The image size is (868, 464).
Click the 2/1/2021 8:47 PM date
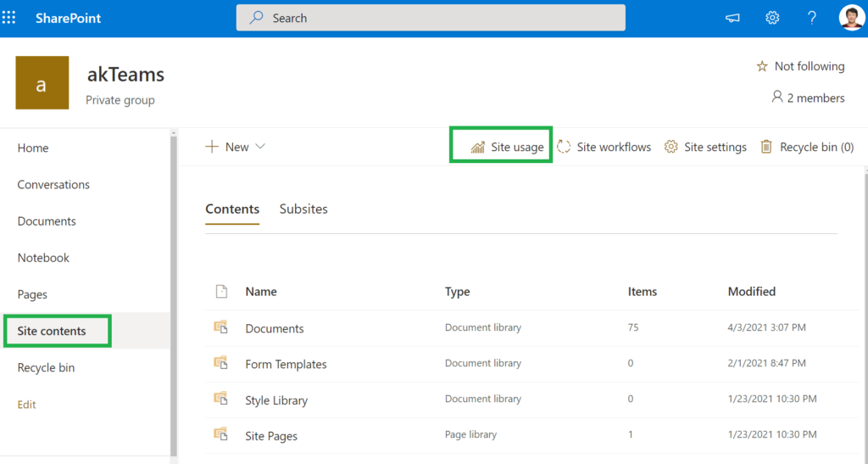pyautogui.click(x=766, y=363)
